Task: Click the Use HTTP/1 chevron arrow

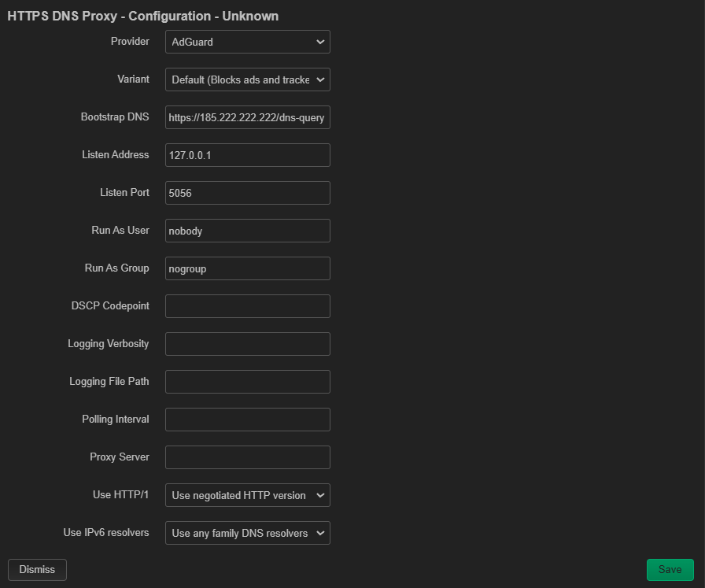Action: pyautogui.click(x=320, y=495)
